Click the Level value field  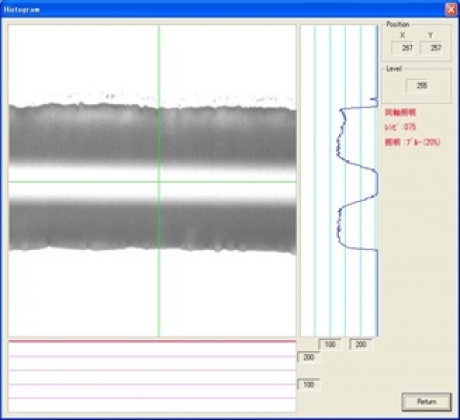pyautogui.click(x=418, y=85)
